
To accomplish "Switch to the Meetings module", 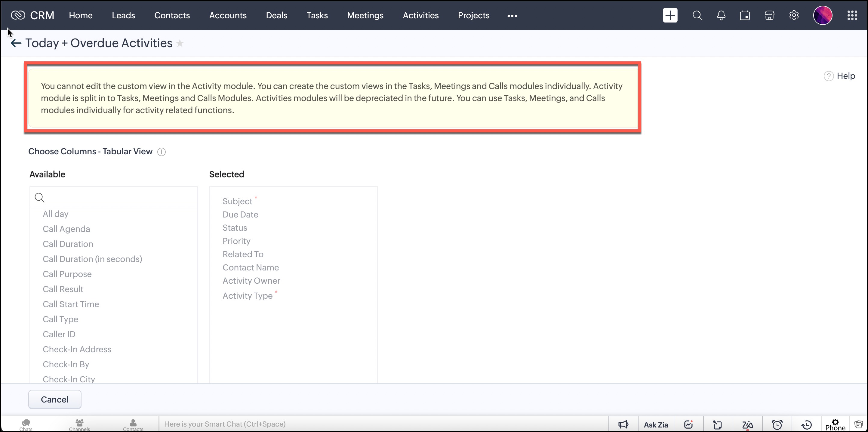I will tap(365, 16).
